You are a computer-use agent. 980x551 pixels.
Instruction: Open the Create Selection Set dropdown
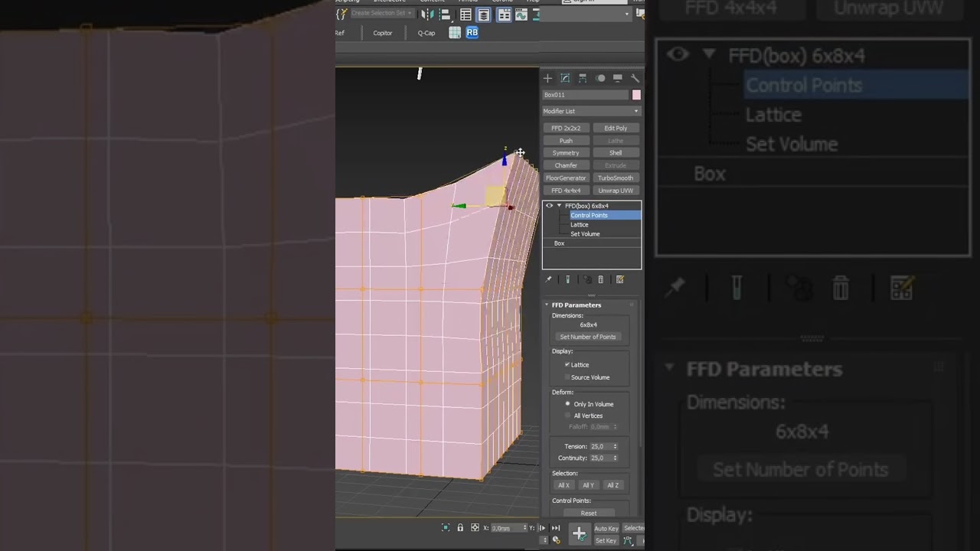click(382, 14)
